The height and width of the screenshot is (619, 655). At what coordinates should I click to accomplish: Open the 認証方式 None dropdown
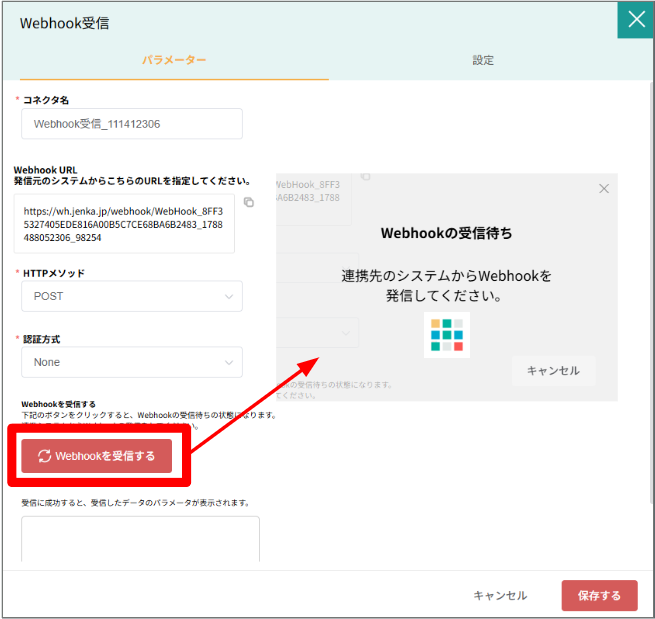(132, 362)
